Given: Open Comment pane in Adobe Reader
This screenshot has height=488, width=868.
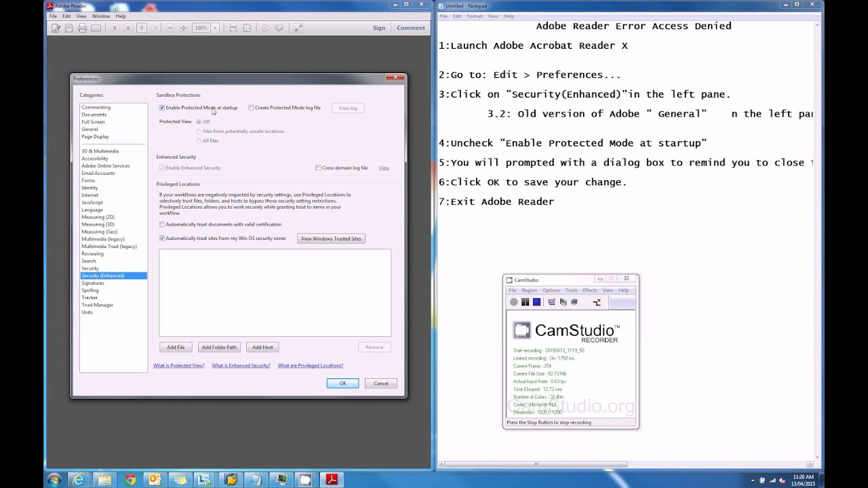Looking at the screenshot, I should click(411, 28).
